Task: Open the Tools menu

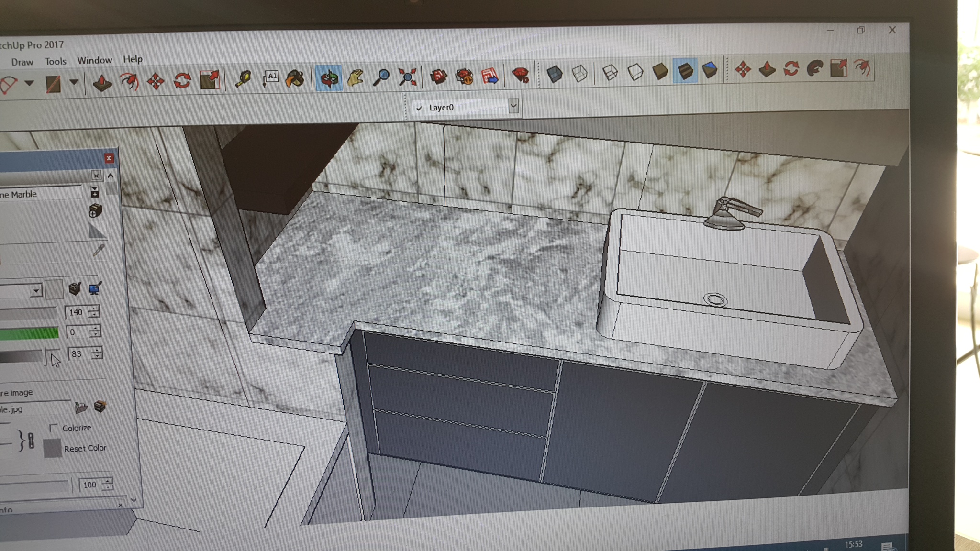Action: click(x=56, y=61)
